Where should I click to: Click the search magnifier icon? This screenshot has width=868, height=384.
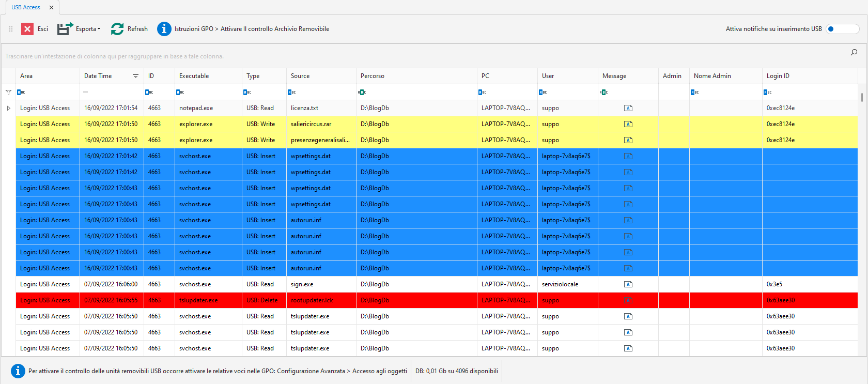(x=854, y=52)
